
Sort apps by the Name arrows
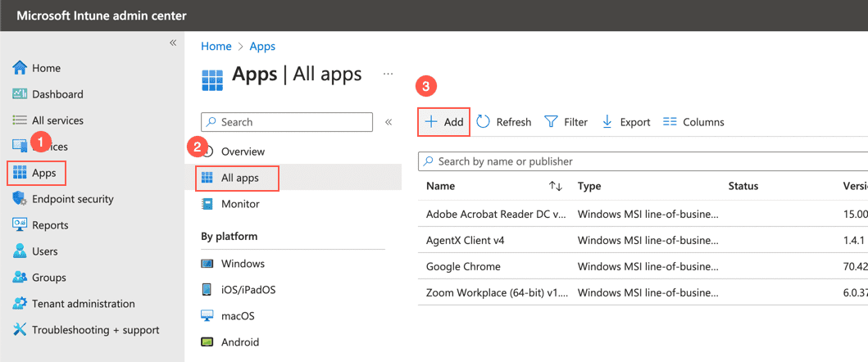tap(556, 187)
